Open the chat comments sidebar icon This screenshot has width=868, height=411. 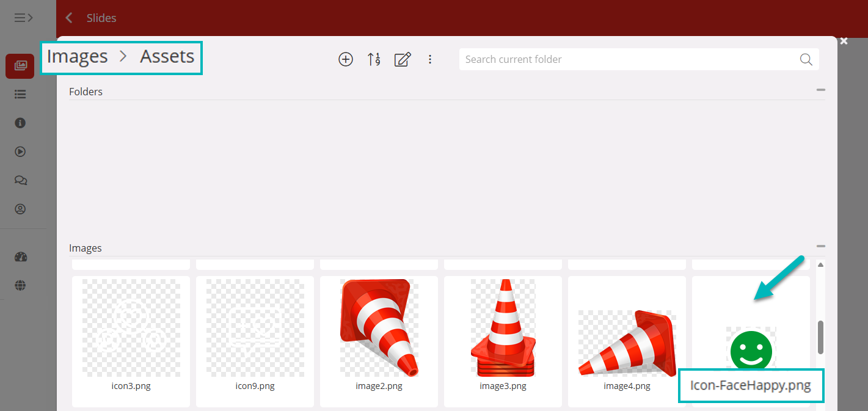click(x=20, y=181)
